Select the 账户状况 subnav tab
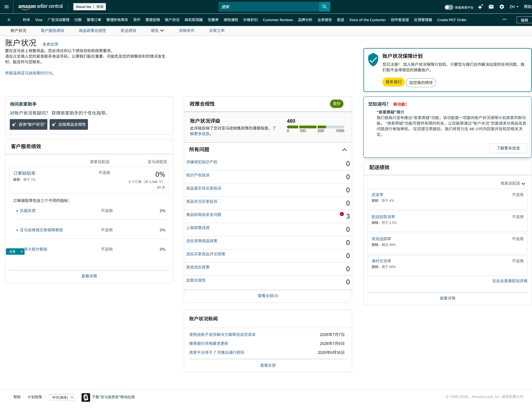The image size is (532, 413). pos(18,31)
